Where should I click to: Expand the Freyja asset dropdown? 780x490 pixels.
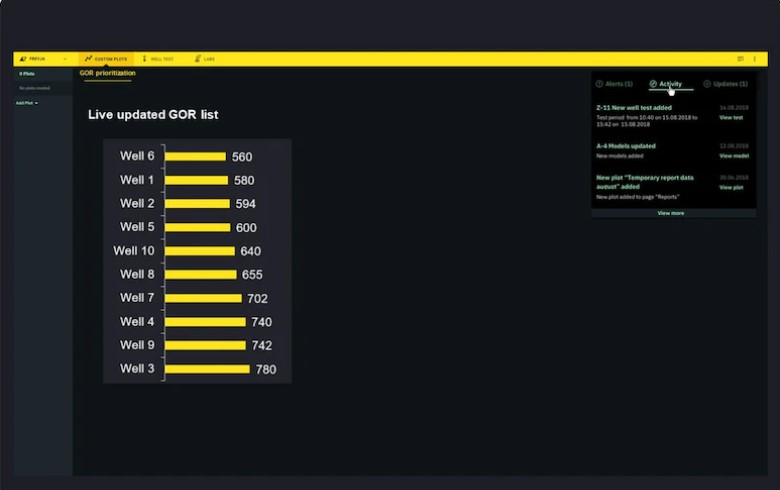click(x=65, y=59)
